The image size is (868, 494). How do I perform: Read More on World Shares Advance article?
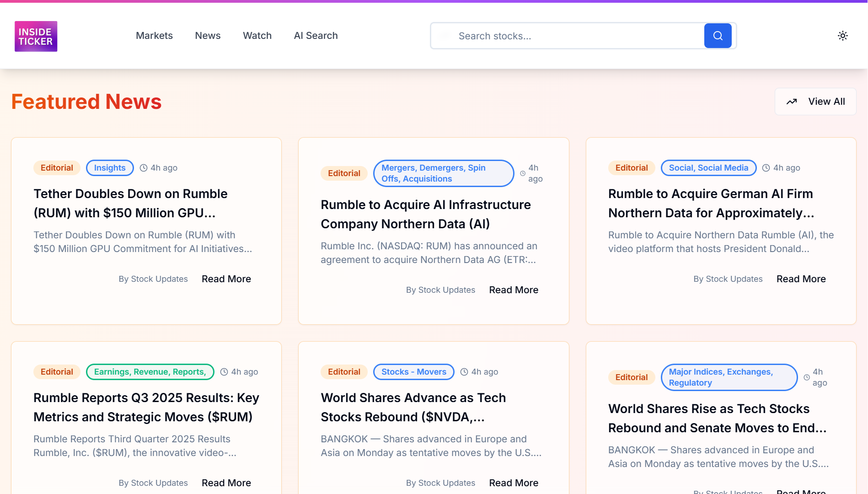click(x=514, y=483)
